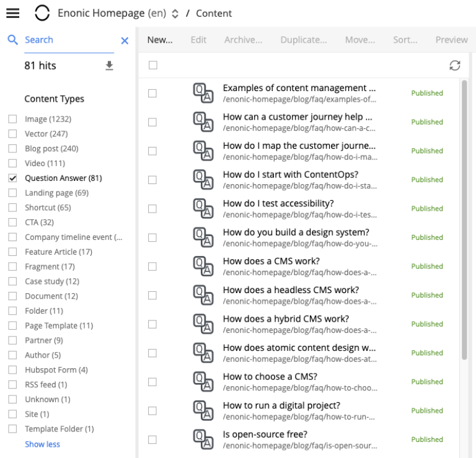Uncheck the Question Answer filter checkbox
Screen dimensions: 476x458
pyautogui.click(x=12, y=178)
